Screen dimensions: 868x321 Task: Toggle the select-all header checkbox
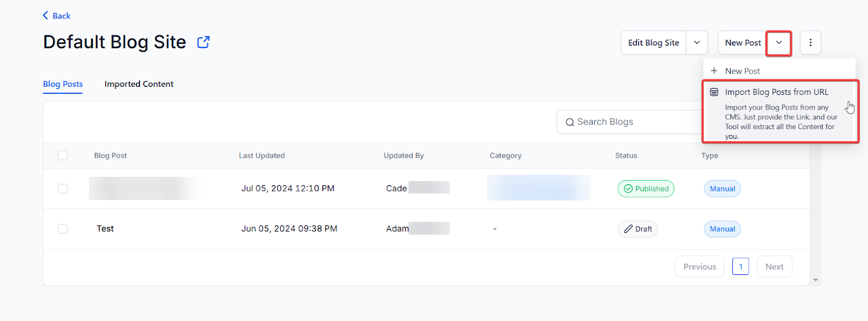pos(63,156)
